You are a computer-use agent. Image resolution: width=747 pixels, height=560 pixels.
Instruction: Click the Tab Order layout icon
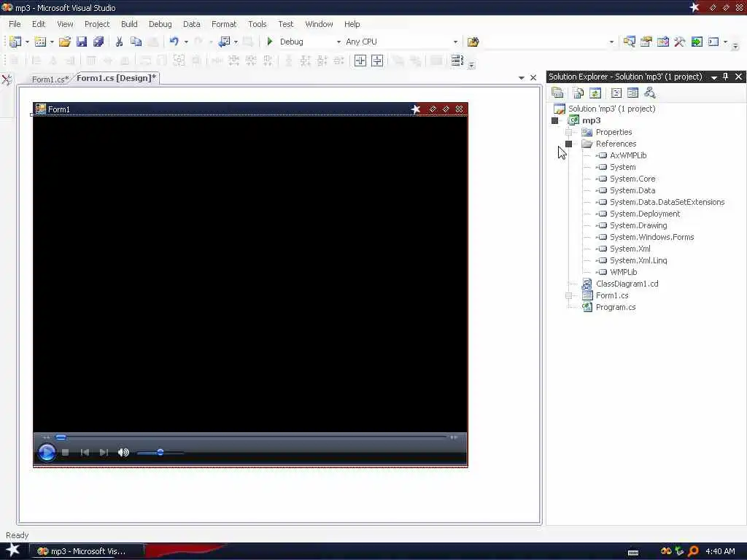coord(457,61)
